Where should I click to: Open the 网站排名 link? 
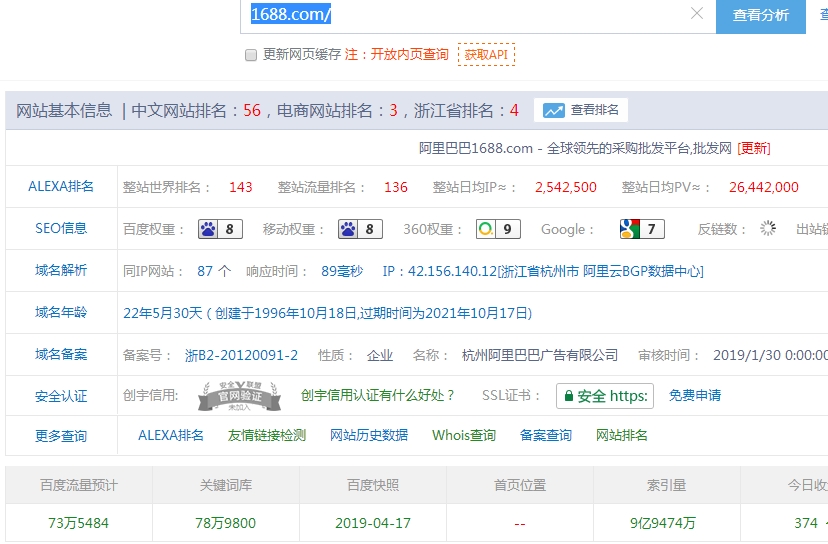pyautogui.click(x=622, y=435)
